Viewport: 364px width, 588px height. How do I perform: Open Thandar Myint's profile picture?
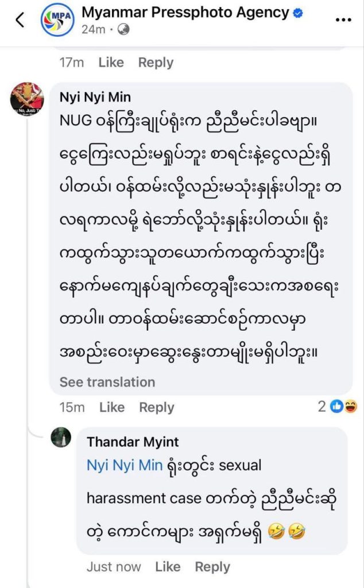tap(61, 438)
